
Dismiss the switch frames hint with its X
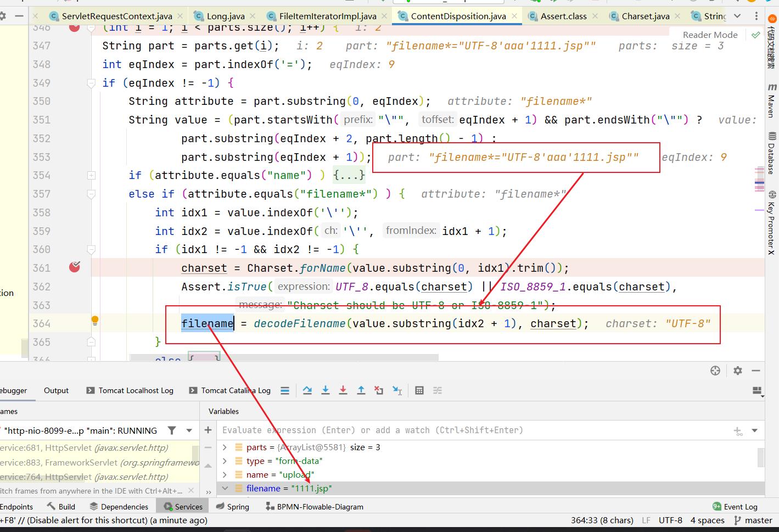click(x=190, y=491)
